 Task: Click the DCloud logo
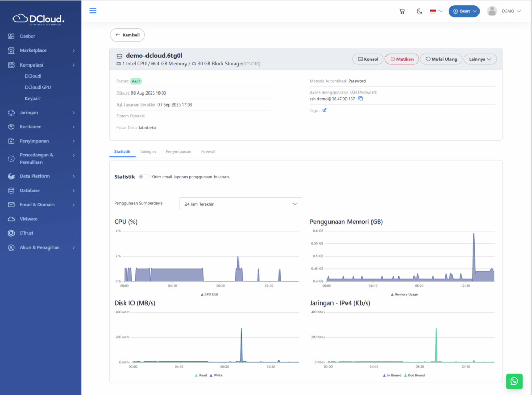[x=39, y=18]
